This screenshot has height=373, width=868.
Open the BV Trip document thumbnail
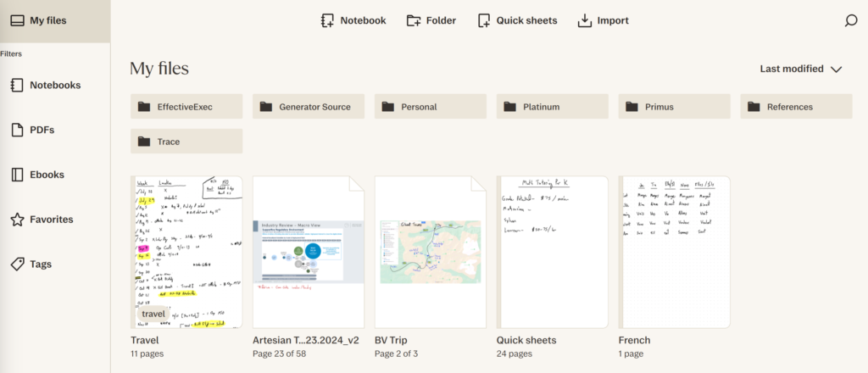(x=431, y=252)
